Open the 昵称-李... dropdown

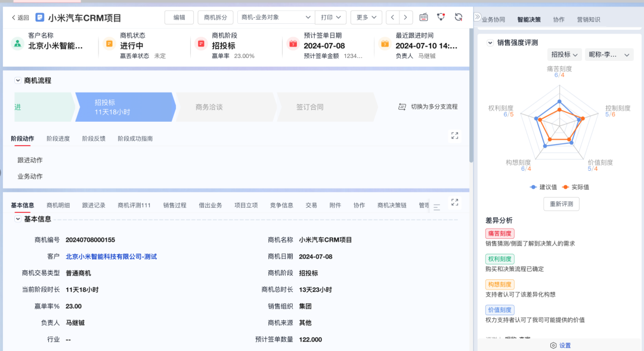pyautogui.click(x=609, y=54)
